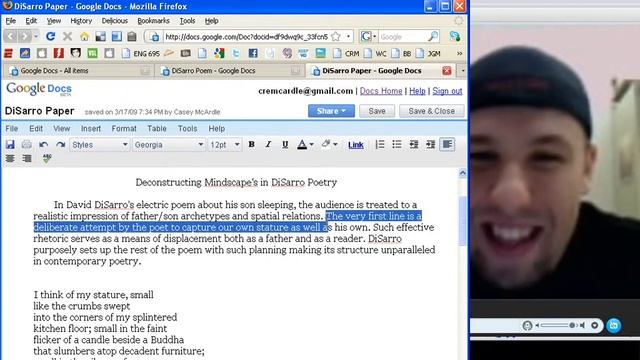Image resolution: width=640 pixels, height=360 pixels.
Task: Open the Docs Format menu
Action: click(124, 129)
